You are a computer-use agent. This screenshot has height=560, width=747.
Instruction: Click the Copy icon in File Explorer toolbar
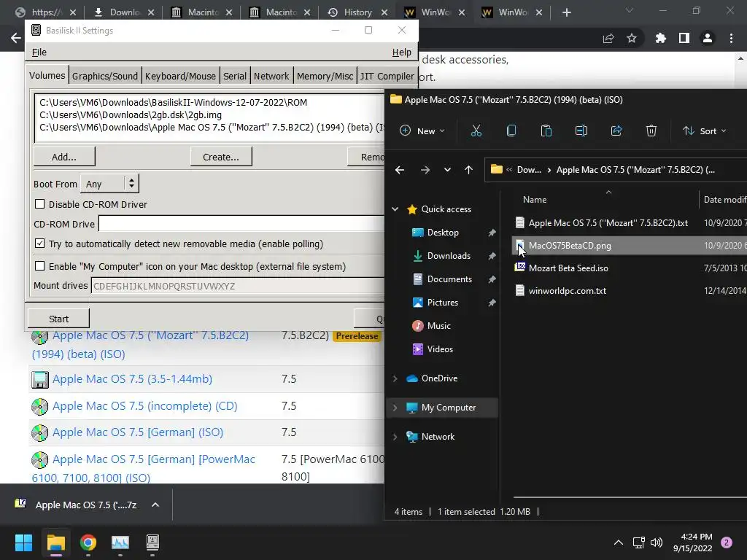(511, 131)
